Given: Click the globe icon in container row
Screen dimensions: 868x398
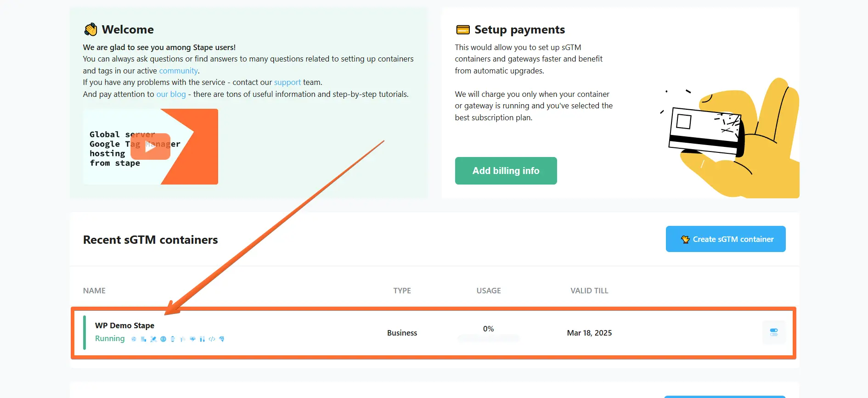Looking at the screenshot, I should (163, 339).
